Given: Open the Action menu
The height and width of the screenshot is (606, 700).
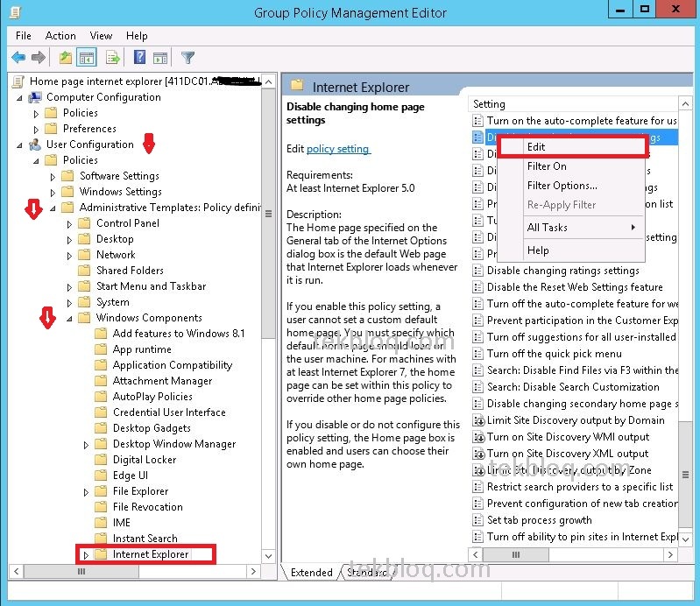Looking at the screenshot, I should point(60,36).
